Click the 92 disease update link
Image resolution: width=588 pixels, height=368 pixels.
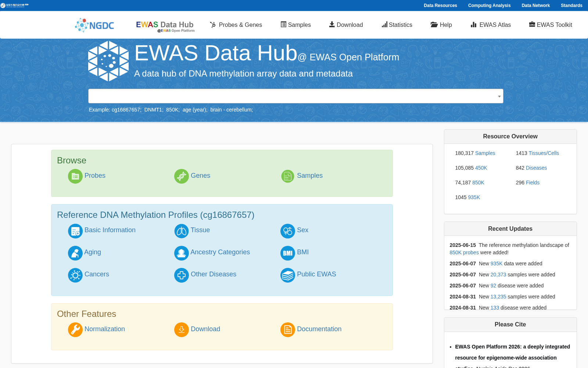[x=493, y=286]
